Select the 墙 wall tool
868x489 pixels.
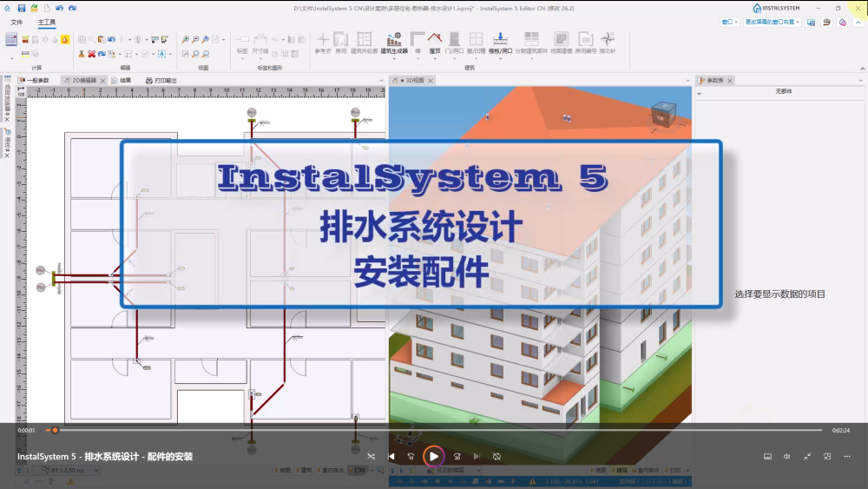click(418, 43)
